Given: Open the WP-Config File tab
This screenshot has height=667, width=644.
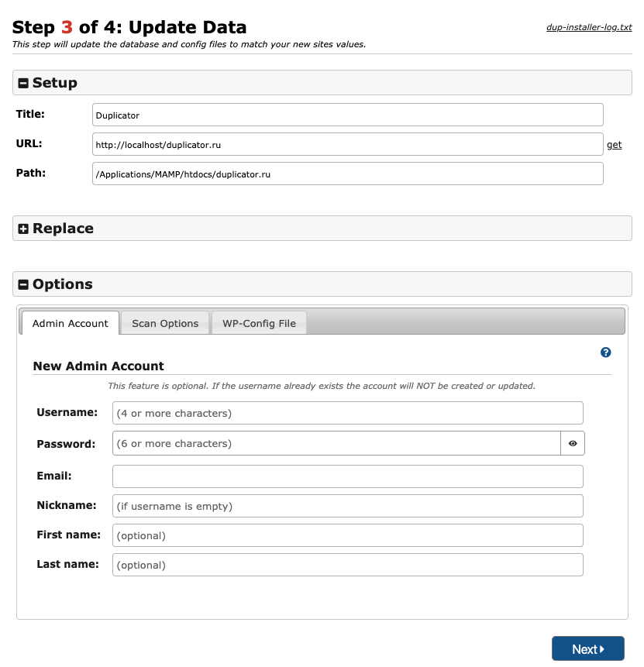Looking at the screenshot, I should pyautogui.click(x=259, y=323).
